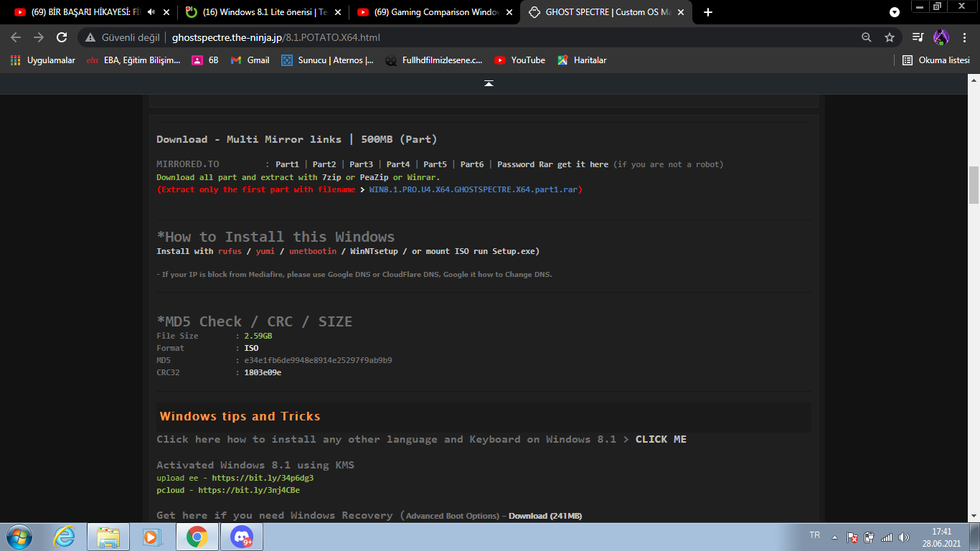Launch Internet Explorer from the taskbar
This screenshot has width=980, height=551.
coord(65,537)
